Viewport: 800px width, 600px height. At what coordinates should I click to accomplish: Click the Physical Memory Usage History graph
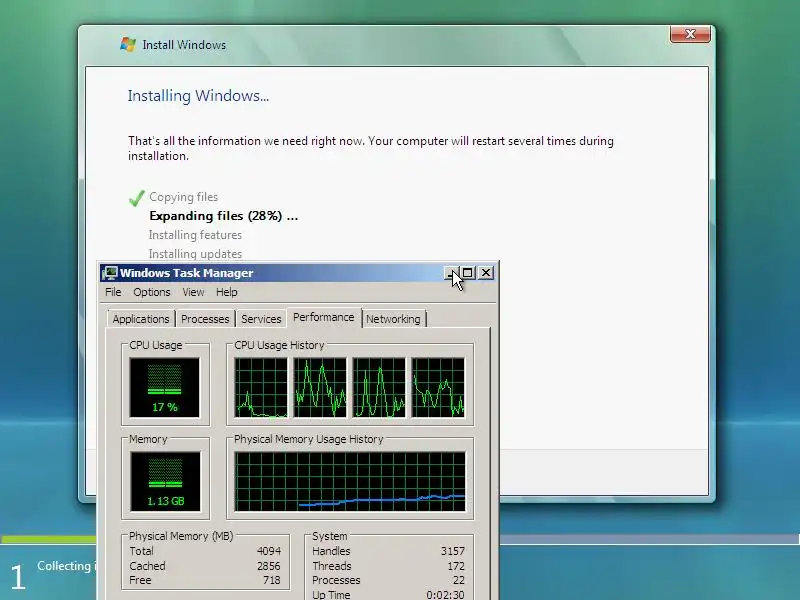[350, 482]
